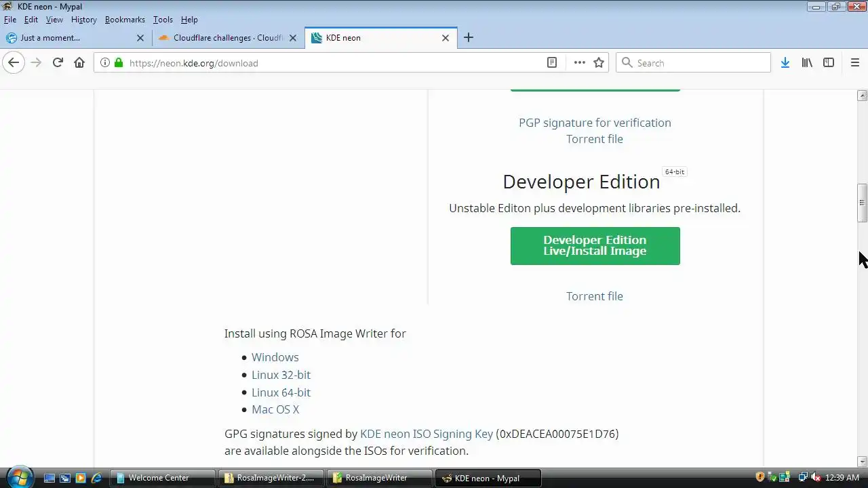Open a new browser tab
Image resolution: width=868 pixels, height=488 pixels.
point(469,38)
